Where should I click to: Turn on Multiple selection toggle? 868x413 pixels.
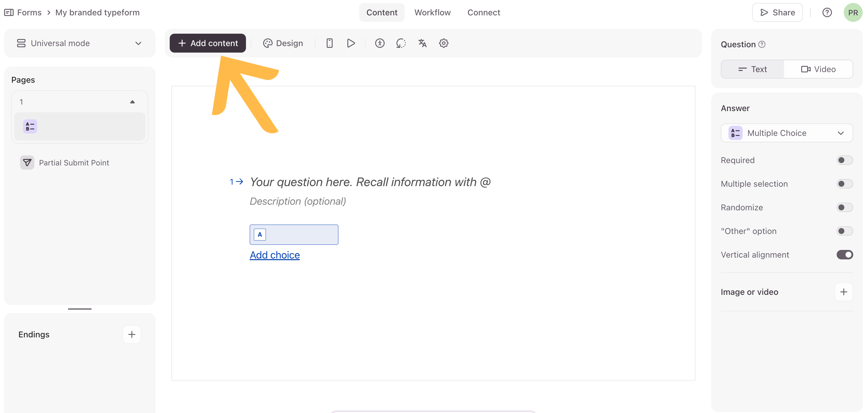tap(844, 184)
